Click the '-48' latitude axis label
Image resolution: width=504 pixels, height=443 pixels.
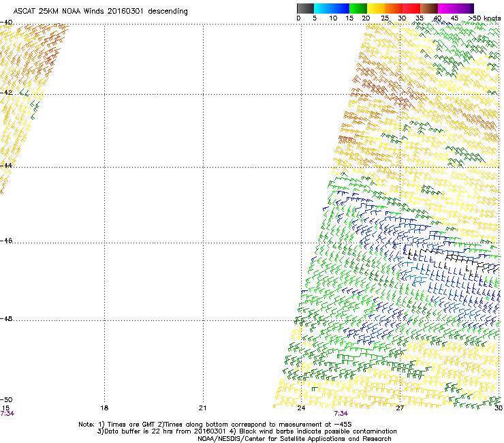tap(6, 318)
